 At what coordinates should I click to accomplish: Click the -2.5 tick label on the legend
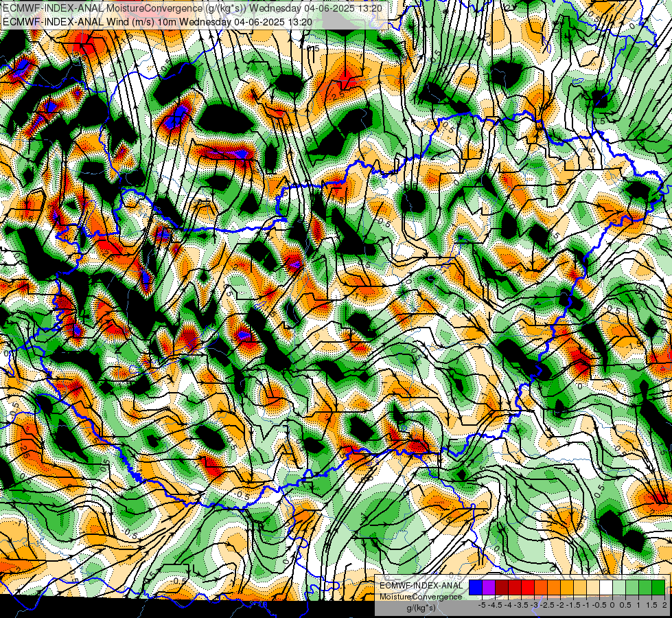click(x=547, y=605)
